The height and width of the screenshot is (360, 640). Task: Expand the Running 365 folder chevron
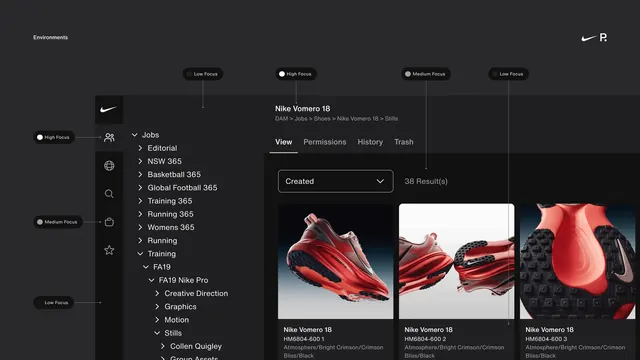[x=140, y=214]
